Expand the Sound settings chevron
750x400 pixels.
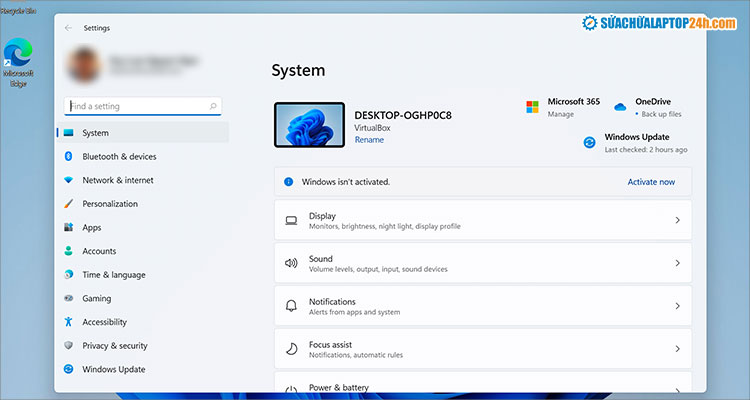click(x=677, y=263)
